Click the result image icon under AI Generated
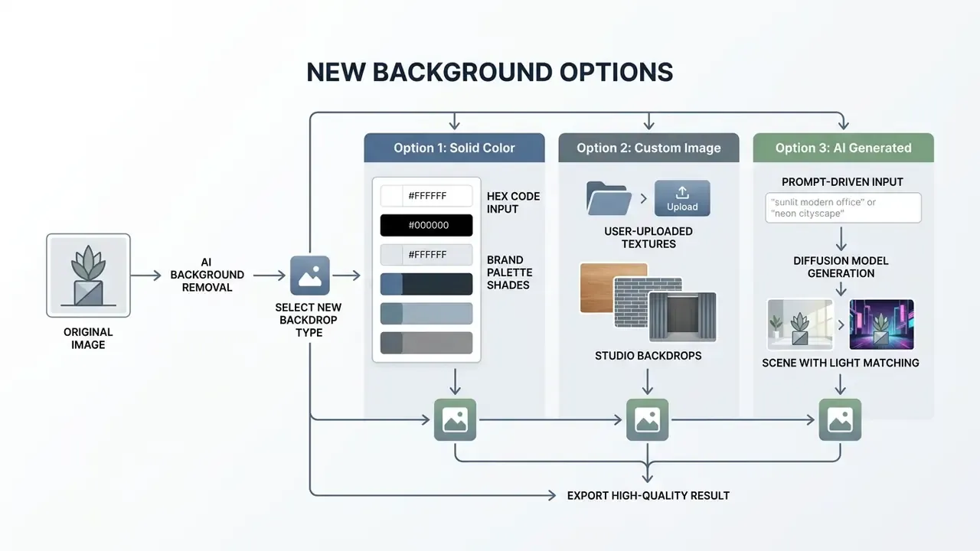 coord(841,419)
